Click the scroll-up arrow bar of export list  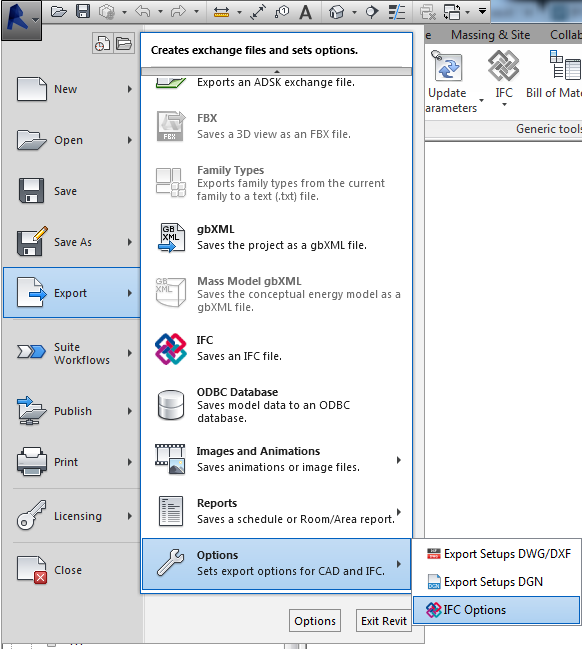click(277, 72)
